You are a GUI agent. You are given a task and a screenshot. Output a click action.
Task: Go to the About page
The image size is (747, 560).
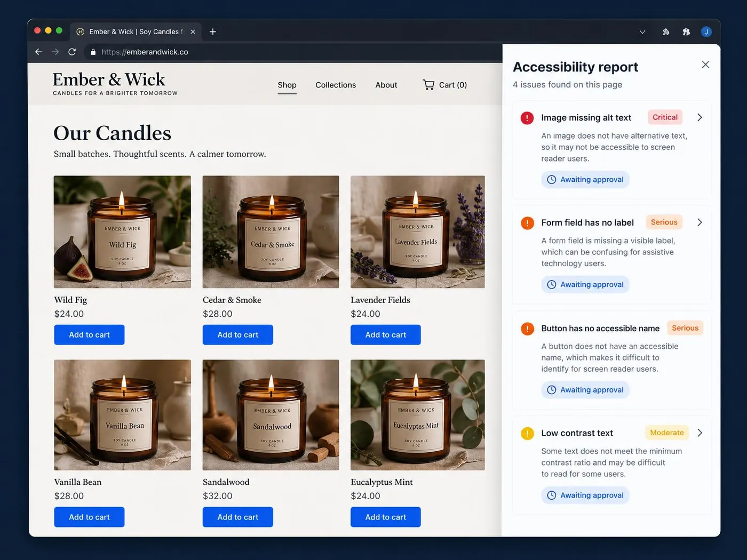[386, 85]
